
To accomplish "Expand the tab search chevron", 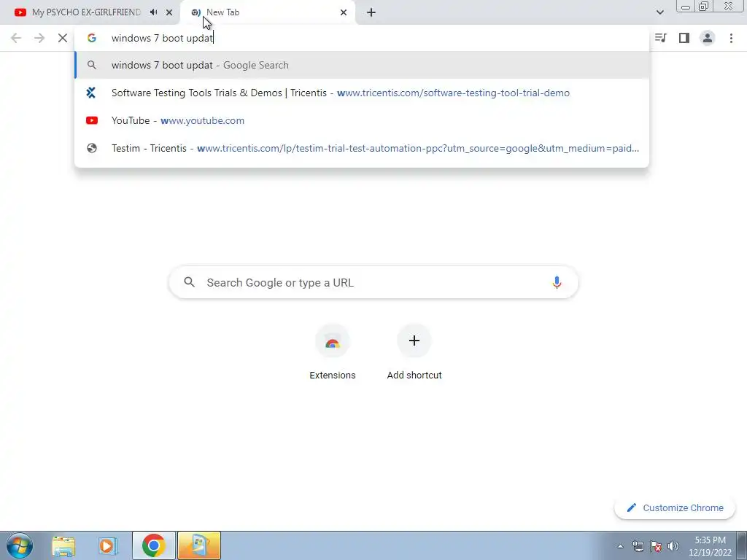I will pyautogui.click(x=659, y=12).
